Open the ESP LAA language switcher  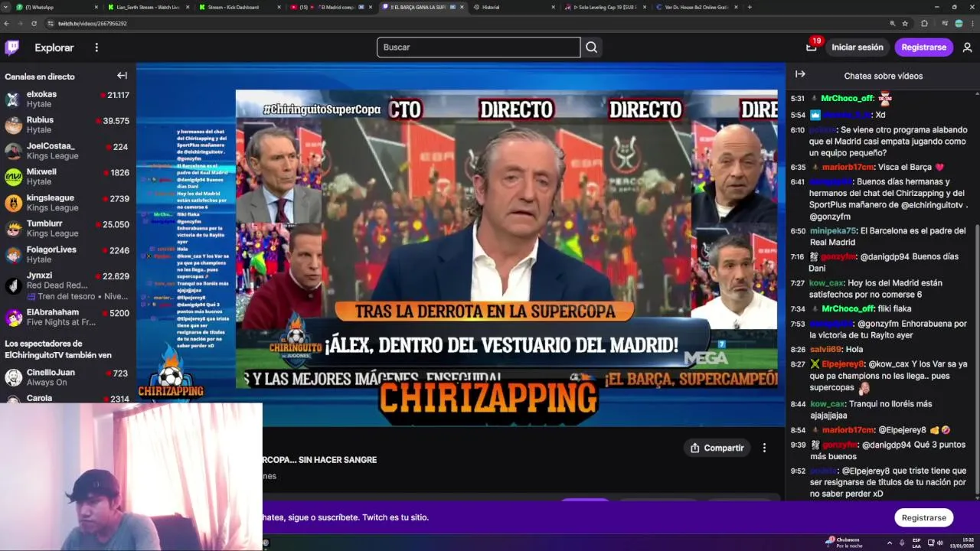pos(916,543)
